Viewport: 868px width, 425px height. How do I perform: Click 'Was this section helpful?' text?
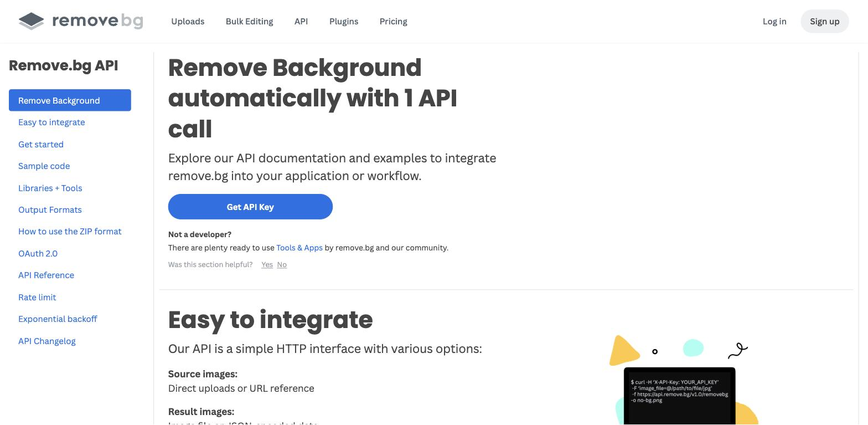point(210,264)
